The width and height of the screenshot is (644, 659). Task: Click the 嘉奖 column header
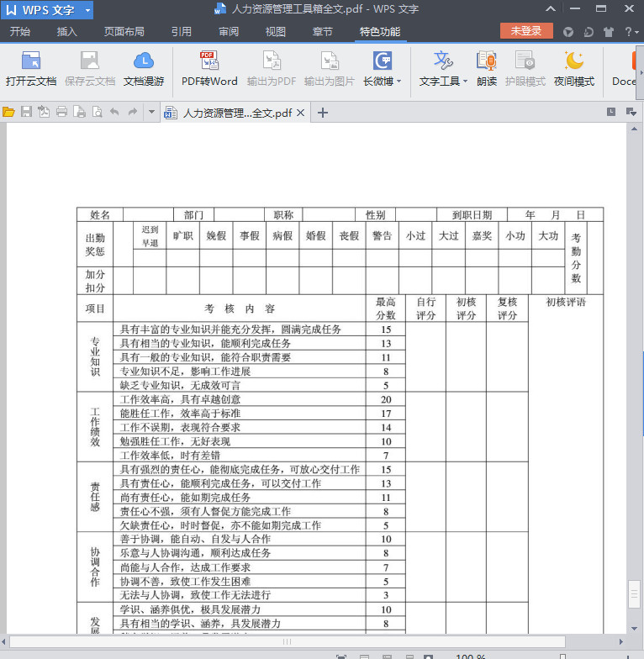[482, 235]
